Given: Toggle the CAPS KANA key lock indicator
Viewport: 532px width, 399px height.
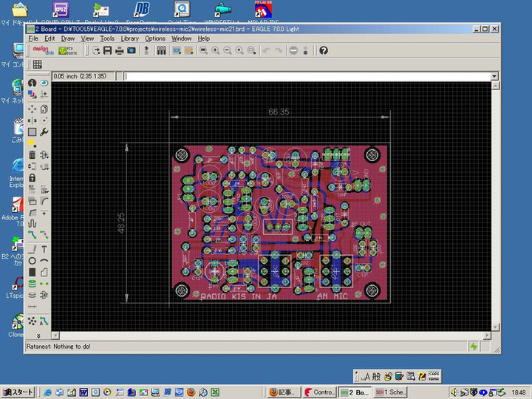Looking at the screenshot, I should coord(435,376).
